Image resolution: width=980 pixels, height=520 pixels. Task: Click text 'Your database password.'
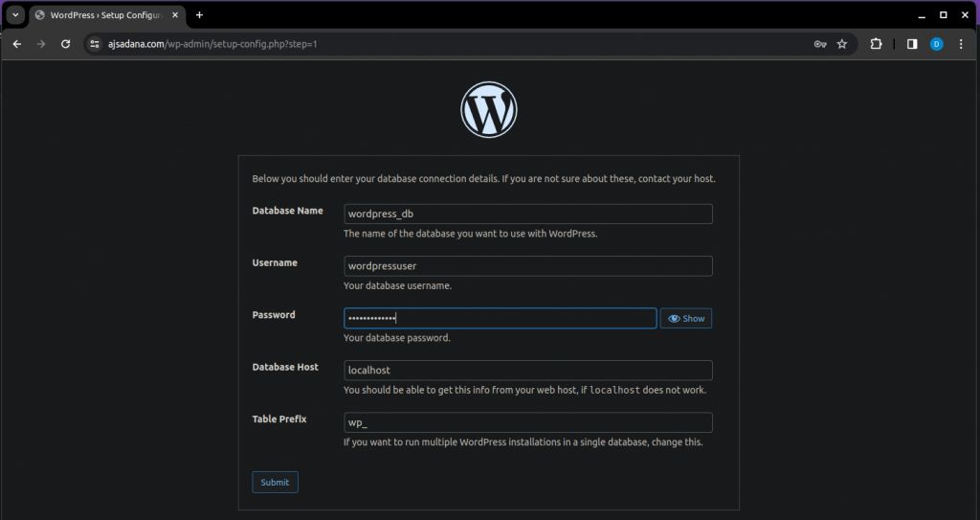(397, 338)
